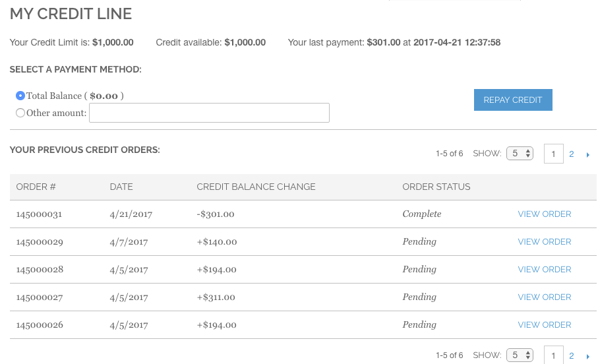Go to page 2 in bottom pager
Viewport: 598px width, 364px height.
572,356
